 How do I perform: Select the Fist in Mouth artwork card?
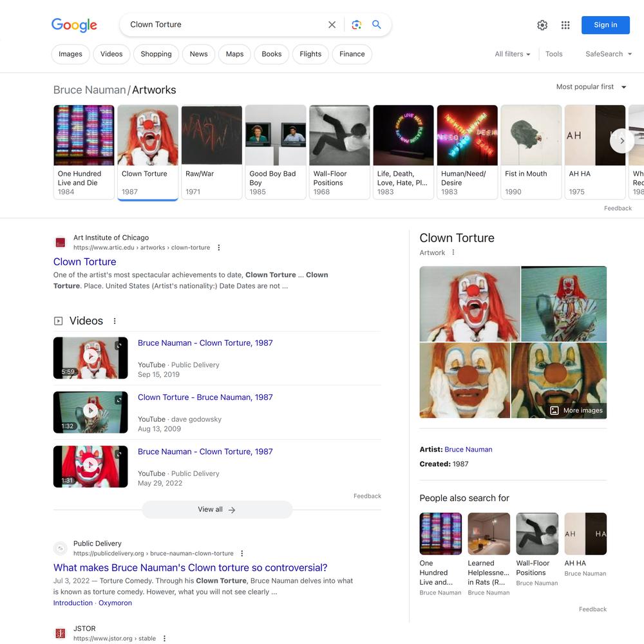531,152
